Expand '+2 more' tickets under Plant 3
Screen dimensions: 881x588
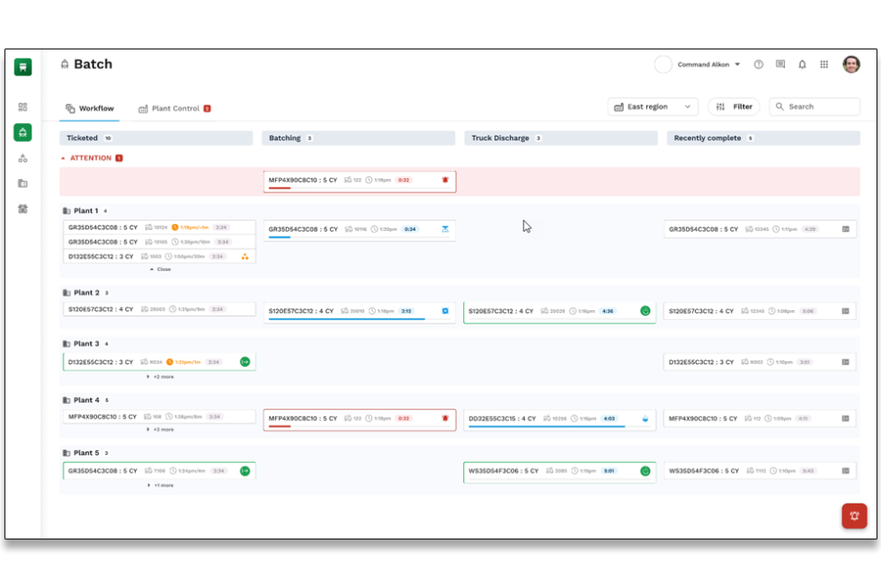pyautogui.click(x=160, y=377)
